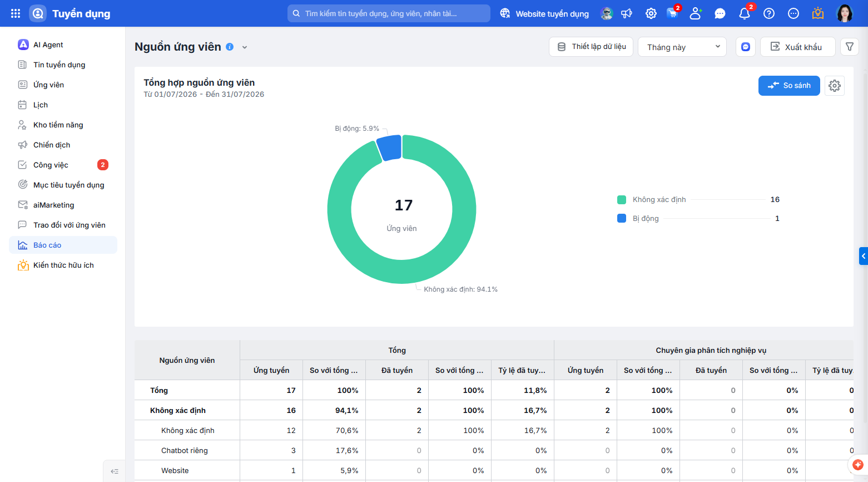This screenshot has height=482, width=868.
Task: Click the Xuất khẩu export button
Action: click(x=798, y=47)
